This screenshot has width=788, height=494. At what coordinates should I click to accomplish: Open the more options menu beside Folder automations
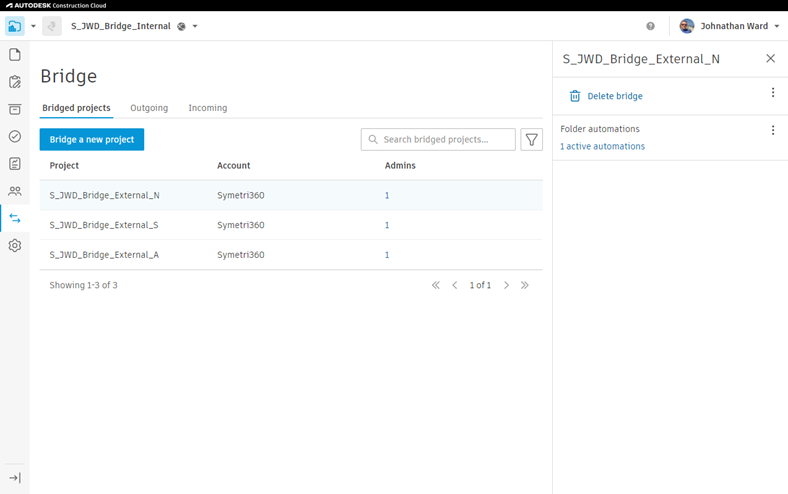point(773,131)
